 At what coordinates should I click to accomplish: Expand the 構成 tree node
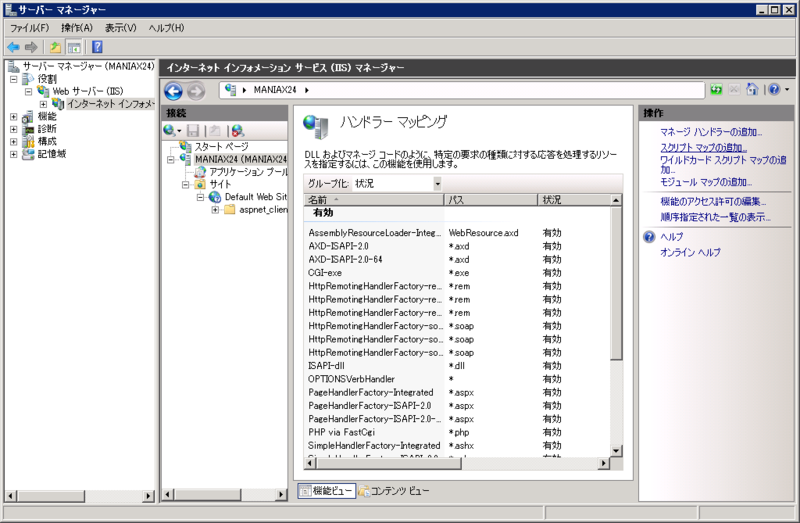(x=14, y=141)
